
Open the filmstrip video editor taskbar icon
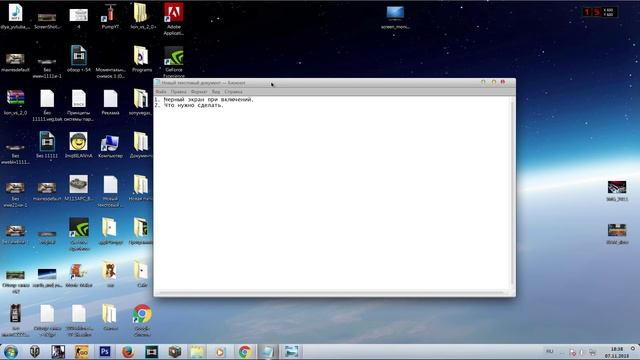click(151, 351)
